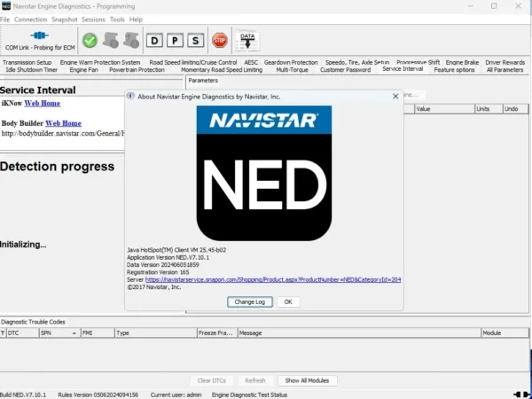Click the first grey engine toolbar icon
The height and width of the screenshot is (399, 532).
(111, 41)
